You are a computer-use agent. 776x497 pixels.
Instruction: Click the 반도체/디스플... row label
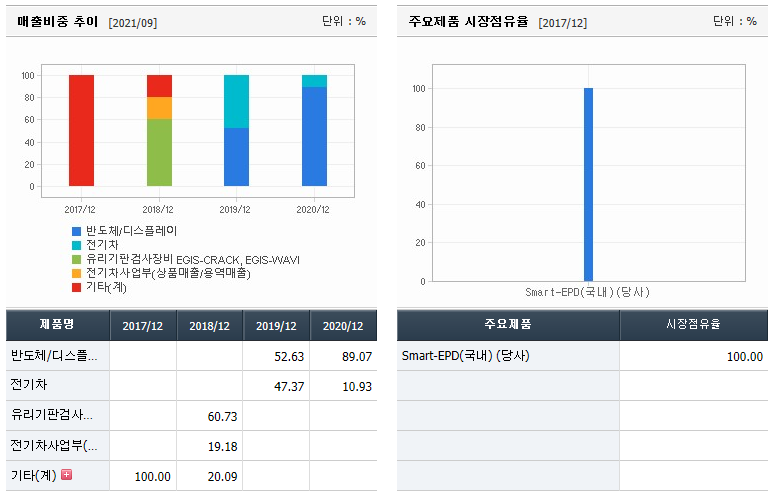click(54, 356)
